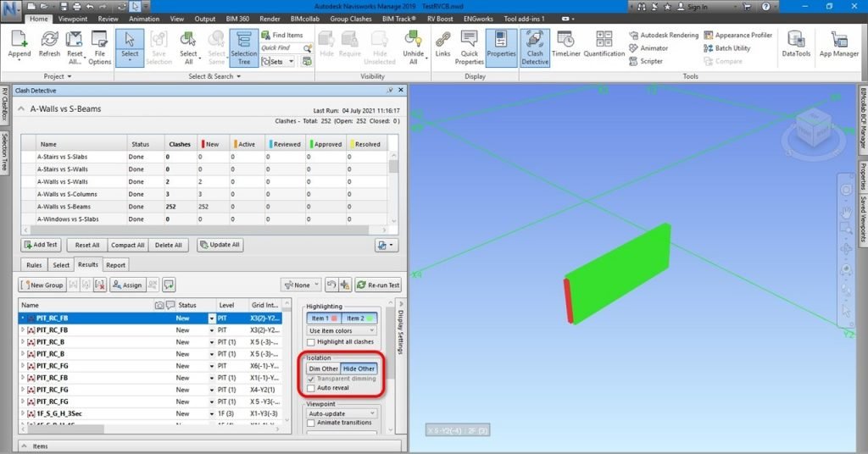Click the Add Test button
Viewport: 868px width, 454px height.
pyautogui.click(x=41, y=245)
